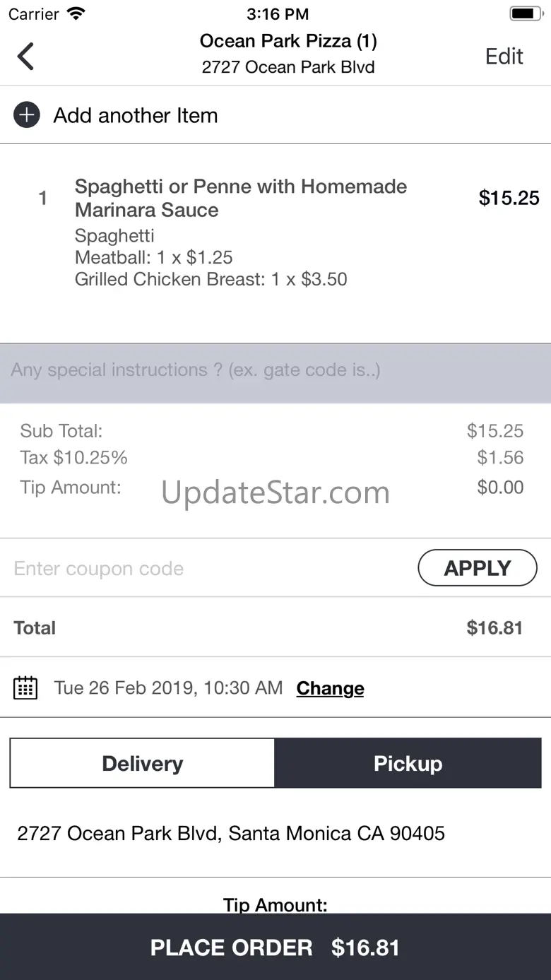Tap the plus circle icon

click(27, 115)
